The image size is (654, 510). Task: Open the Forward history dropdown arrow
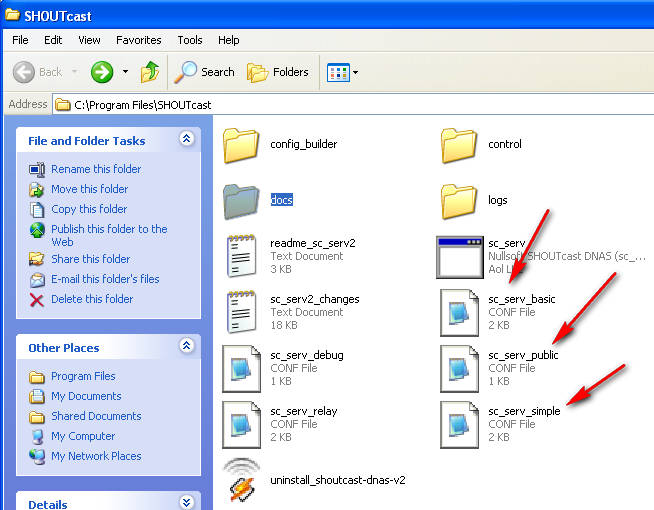coord(125,72)
